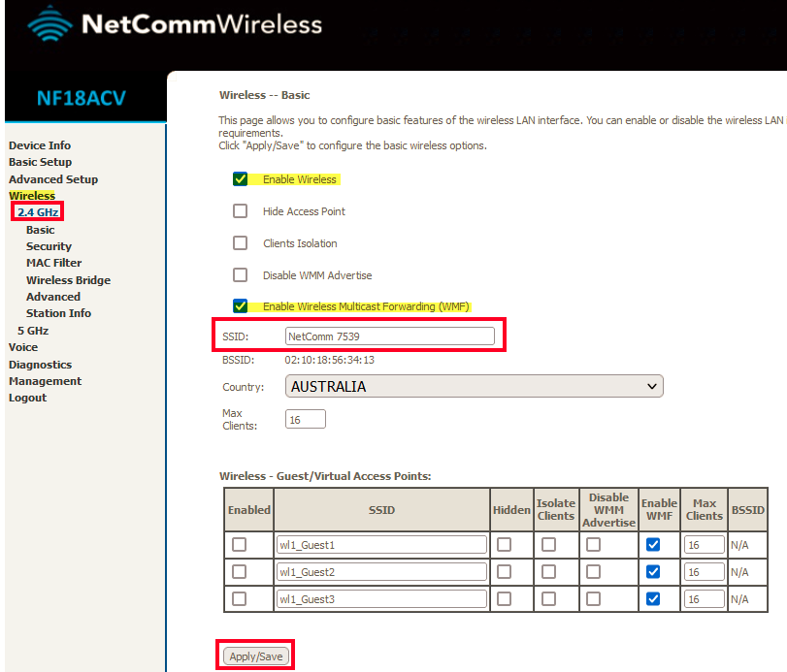This screenshot has width=787, height=672.
Task: Enable the wl1_Guest1 access point
Action: pyautogui.click(x=239, y=544)
